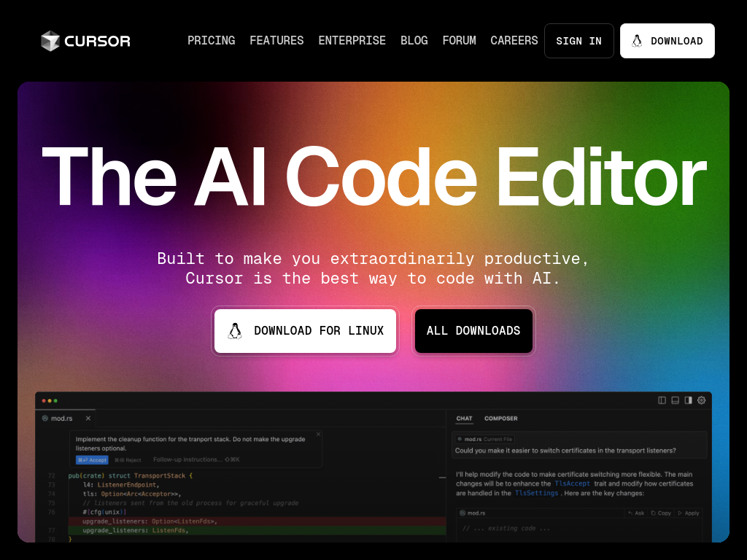Click the header Download button
The image size is (747, 560).
[667, 41]
